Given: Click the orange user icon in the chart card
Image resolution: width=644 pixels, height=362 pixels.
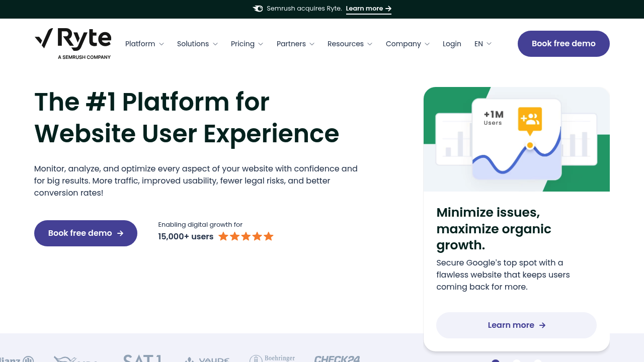Looking at the screenshot, I should tap(530, 119).
